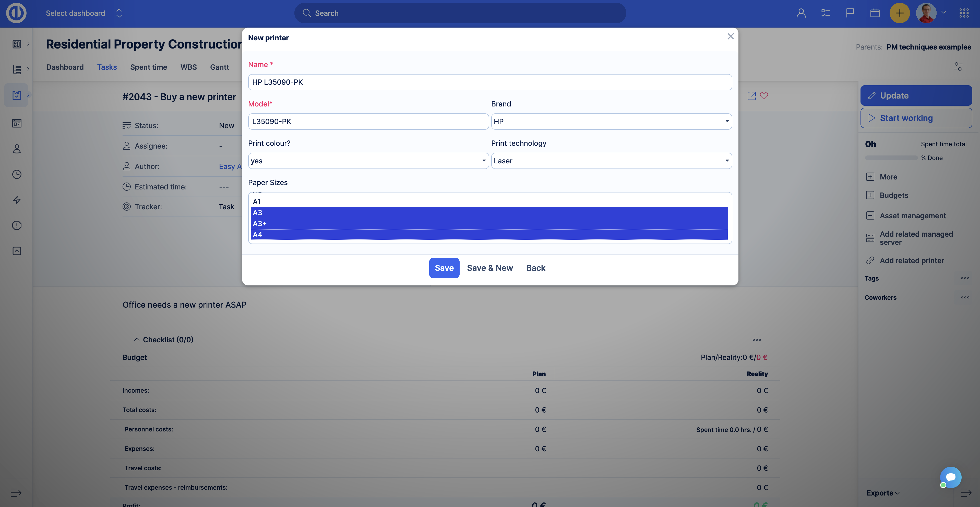Switch to the Gantt tab
This screenshot has width=980, height=507.
(219, 67)
